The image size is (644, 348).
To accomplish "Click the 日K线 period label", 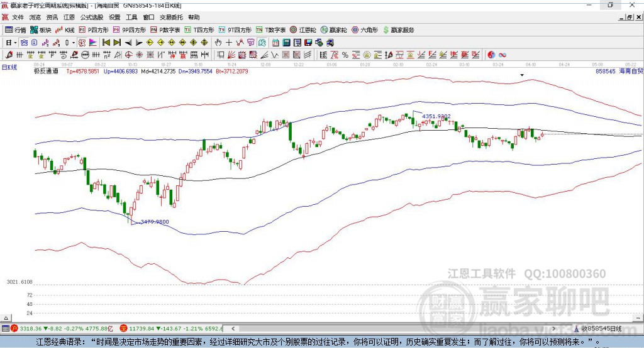I will click(9, 67).
